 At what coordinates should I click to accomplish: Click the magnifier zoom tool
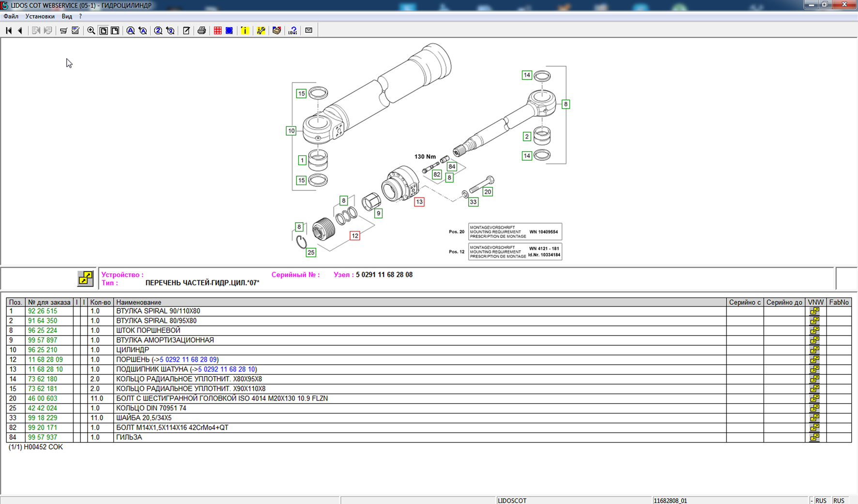pos(91,31)
